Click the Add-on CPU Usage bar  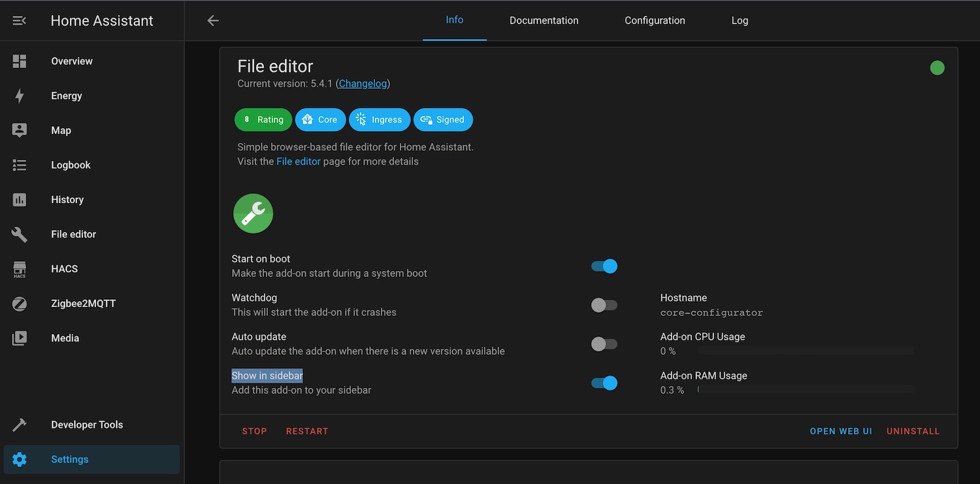click(x=807, y=351)
